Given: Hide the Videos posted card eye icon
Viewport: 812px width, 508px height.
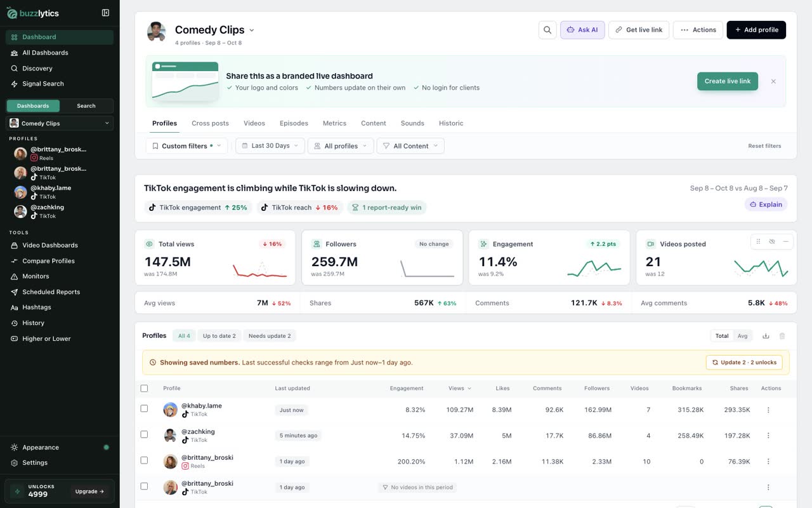Looking at the screenshot, I should coord(771,241).
